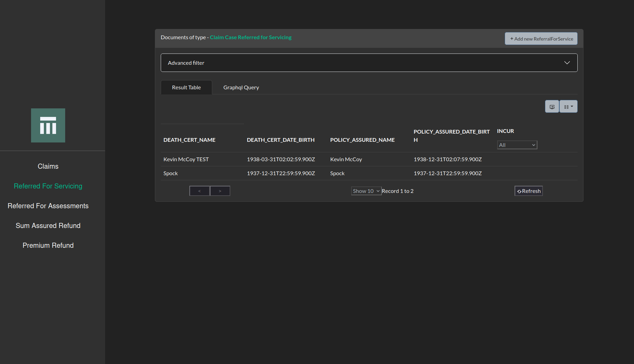Image resolution: width=634 pixels, height=364 pixels.
Task: Sort by DEATH_CERT_NAME column header
Action: (189, 140)
